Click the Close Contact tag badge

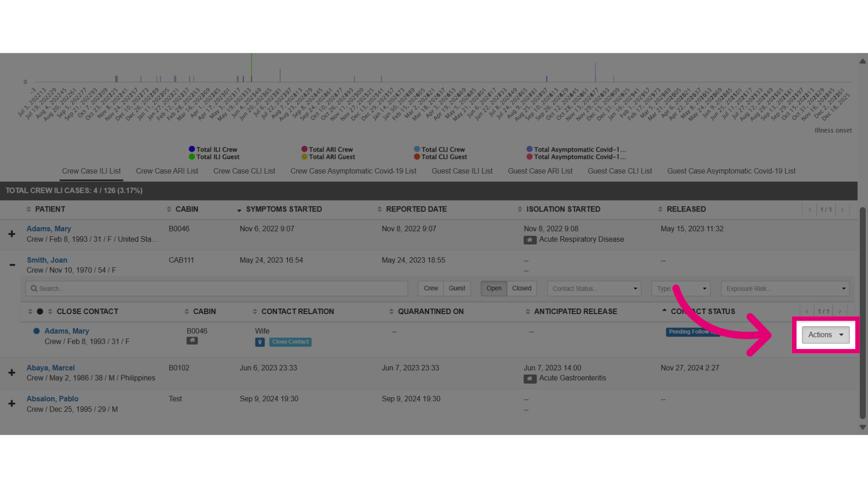pos(290,342)
